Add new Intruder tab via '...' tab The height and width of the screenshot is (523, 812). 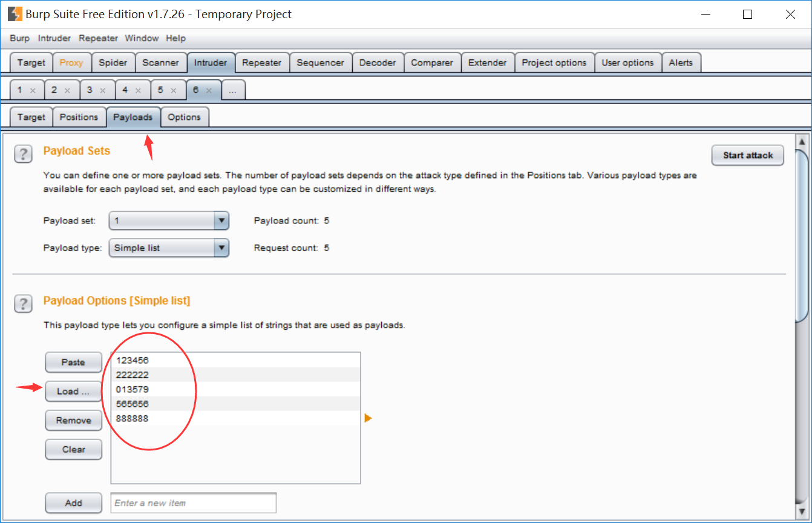pos(234,90)
